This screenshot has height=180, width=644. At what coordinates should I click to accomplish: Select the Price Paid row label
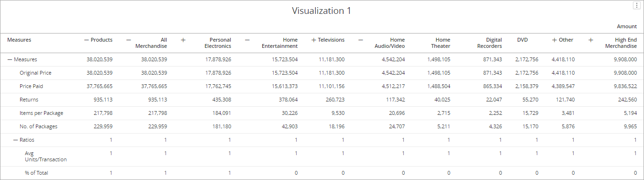tap(31, 87)
